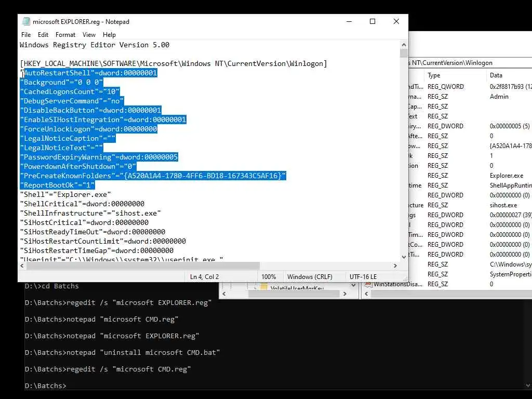532x399 pixels.
Task: Select the sihost.exe data cell in Registry Editor
Action: (503, 205)
